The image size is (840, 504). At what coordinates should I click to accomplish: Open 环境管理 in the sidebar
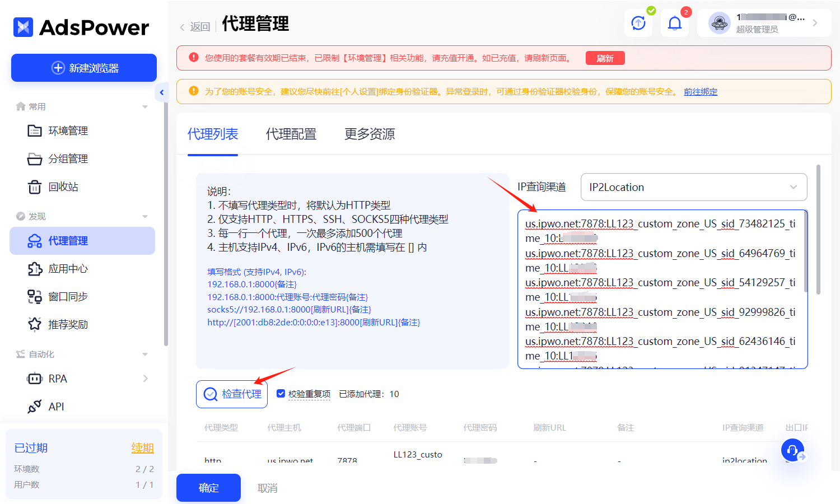(82, 131)
